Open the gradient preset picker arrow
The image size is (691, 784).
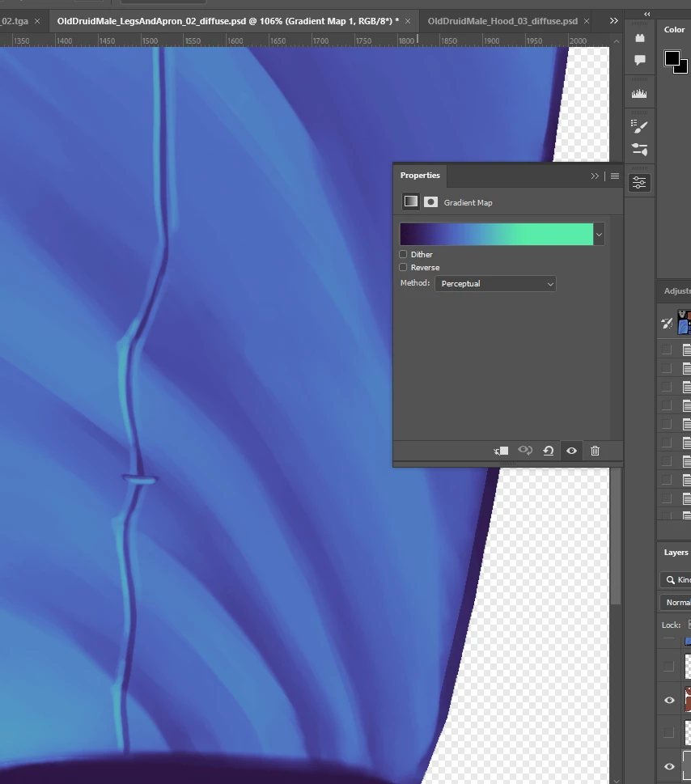tap(599, 234)
